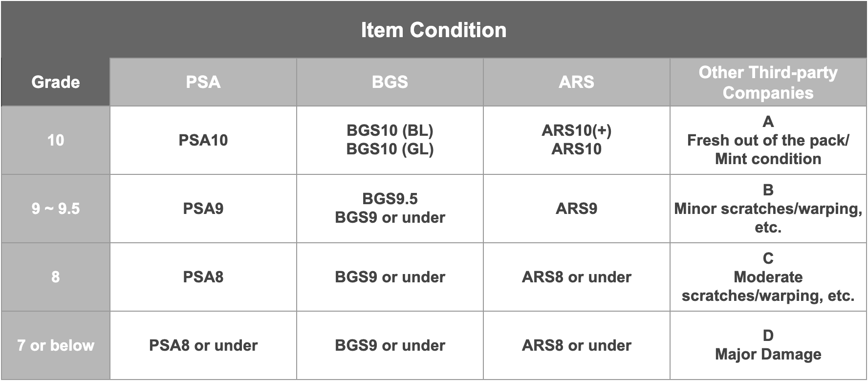Image resolution: width=868 pixels, height=381 pixels.
Task: Select the PSA10 cell
Action: 203,140
